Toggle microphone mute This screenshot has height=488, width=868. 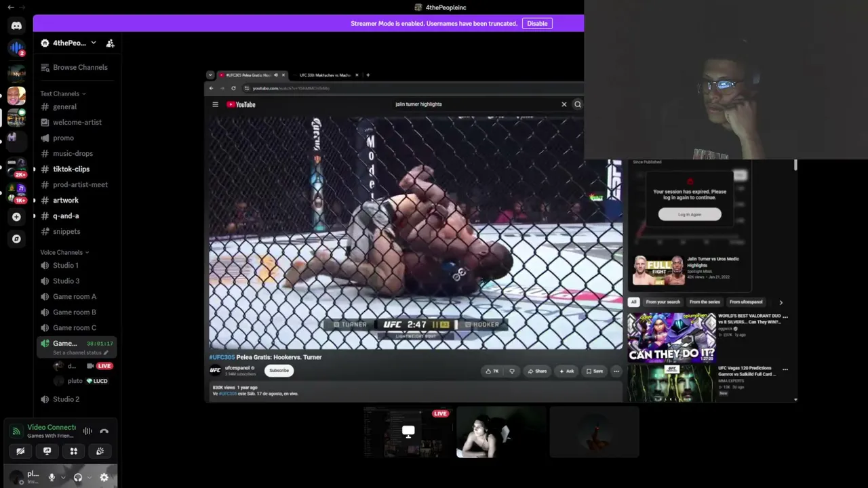[x=52, y=477]
